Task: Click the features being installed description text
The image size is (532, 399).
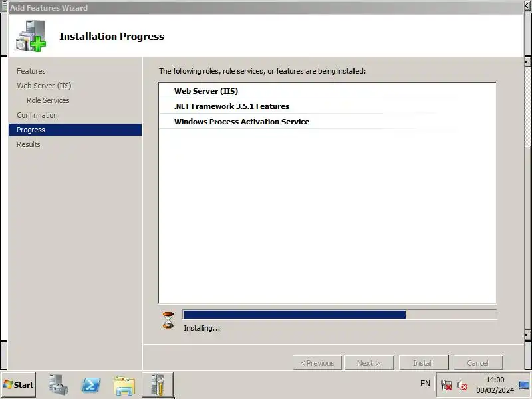Action: [262, 71]
